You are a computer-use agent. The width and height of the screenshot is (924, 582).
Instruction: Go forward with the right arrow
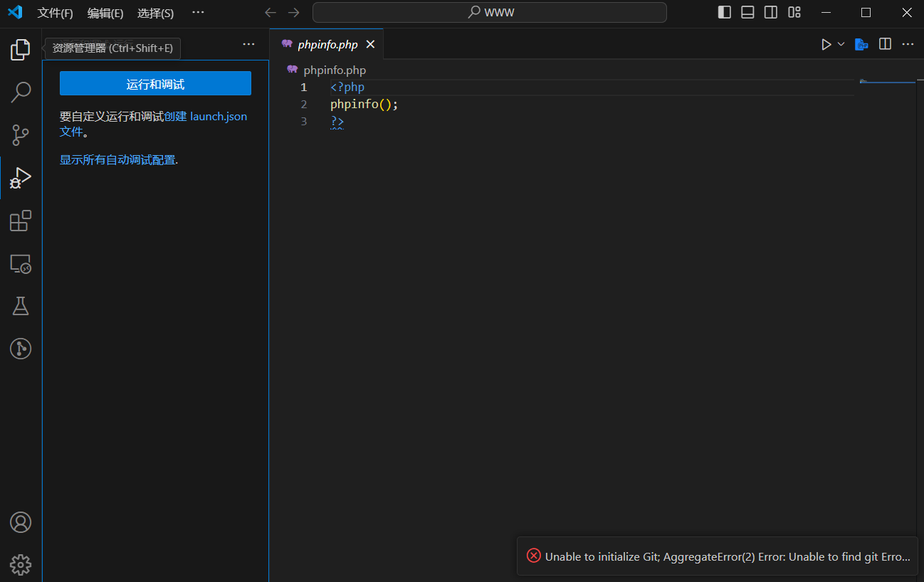(x=293, y=12)
